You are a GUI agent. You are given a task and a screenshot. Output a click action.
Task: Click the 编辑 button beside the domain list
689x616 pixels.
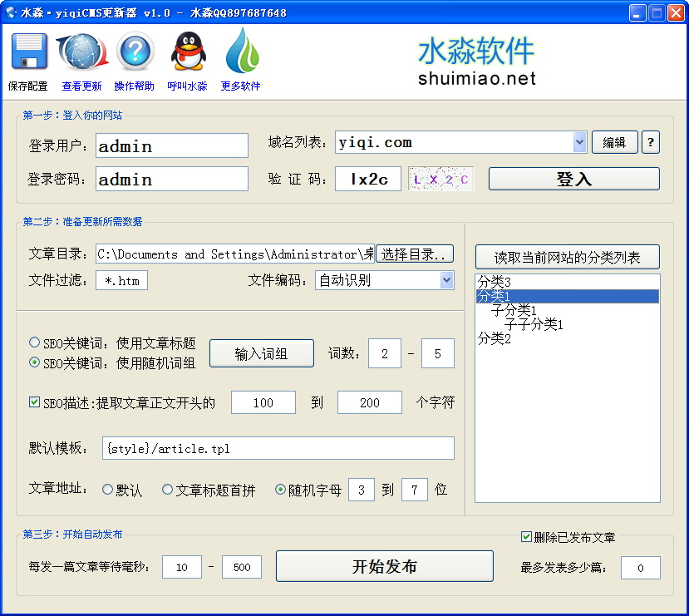click(x=614, y=142)
